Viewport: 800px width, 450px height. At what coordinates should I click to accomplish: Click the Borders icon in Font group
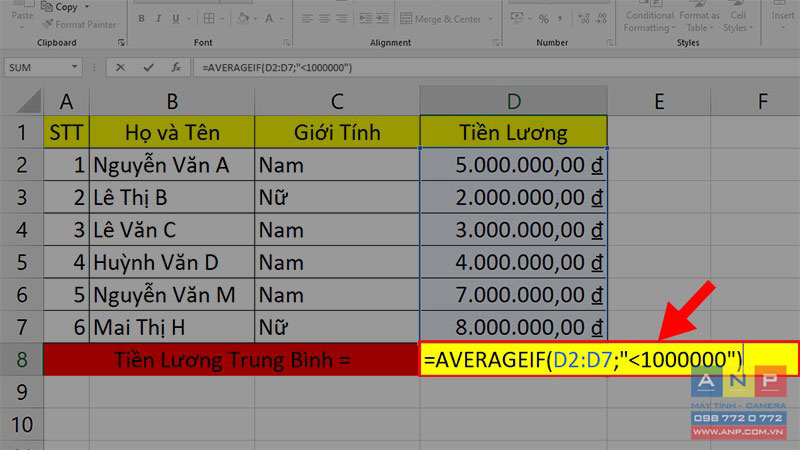point(209,19)
